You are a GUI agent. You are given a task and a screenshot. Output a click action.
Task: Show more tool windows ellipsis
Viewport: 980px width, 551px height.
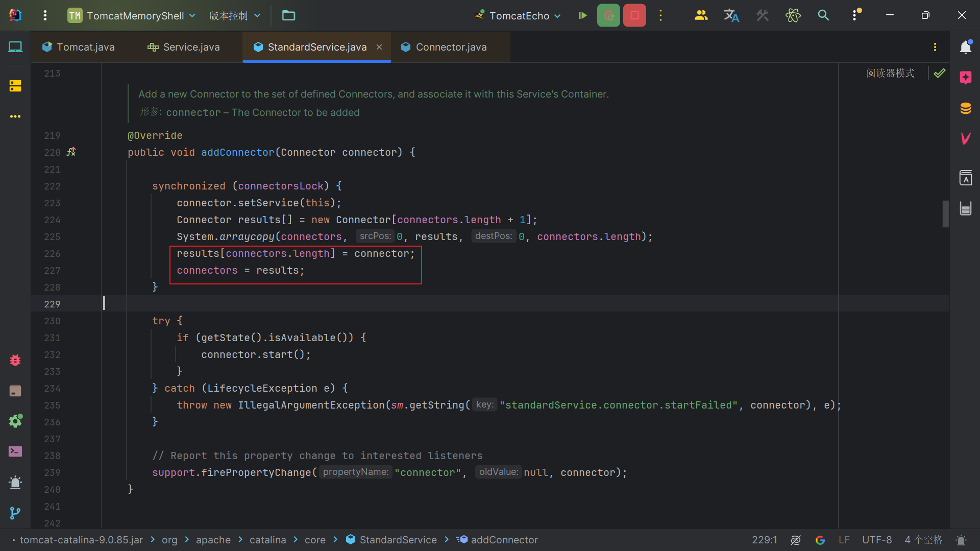[15, 116]
